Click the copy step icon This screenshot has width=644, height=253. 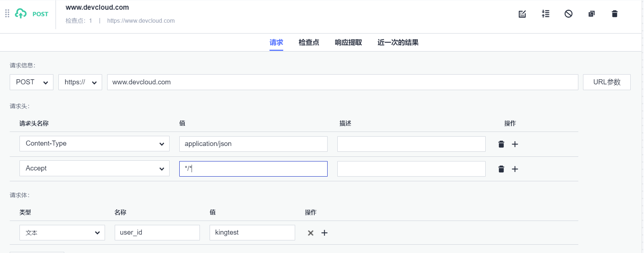click(591, 14)
